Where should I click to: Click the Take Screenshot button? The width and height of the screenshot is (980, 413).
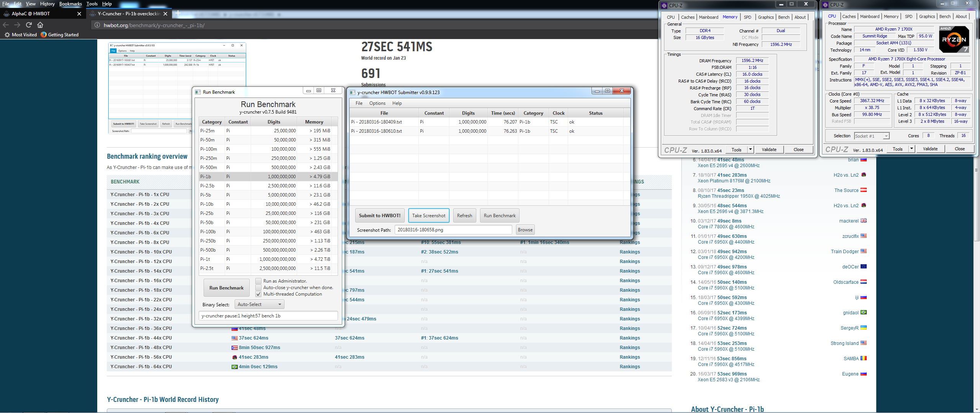point(429,216)
